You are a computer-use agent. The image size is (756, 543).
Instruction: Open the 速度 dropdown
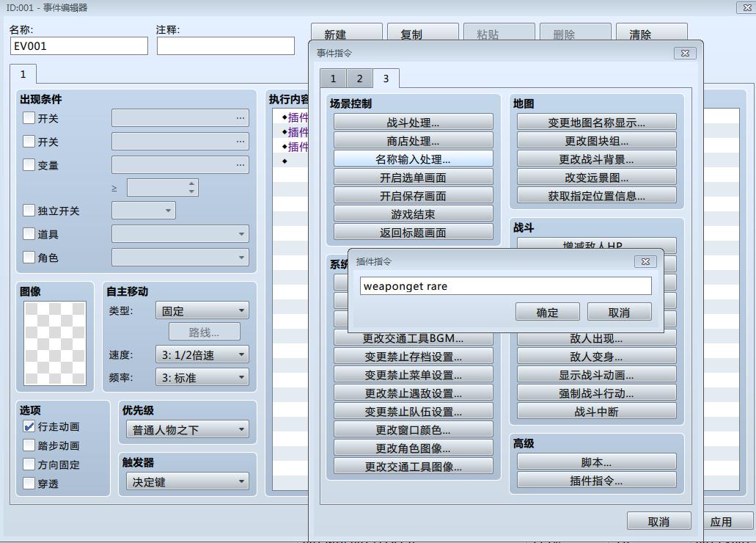point(202,354)
